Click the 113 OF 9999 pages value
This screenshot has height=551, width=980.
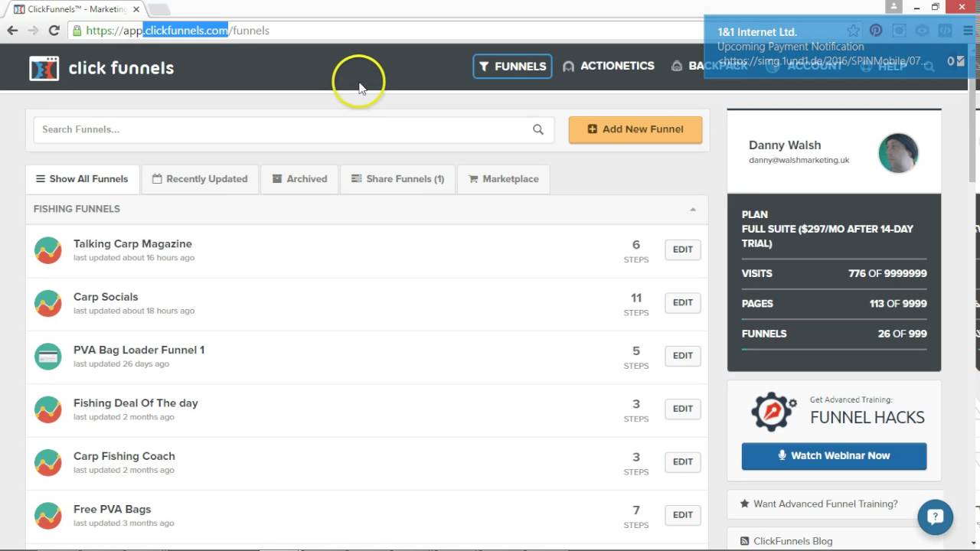(898, 303)
